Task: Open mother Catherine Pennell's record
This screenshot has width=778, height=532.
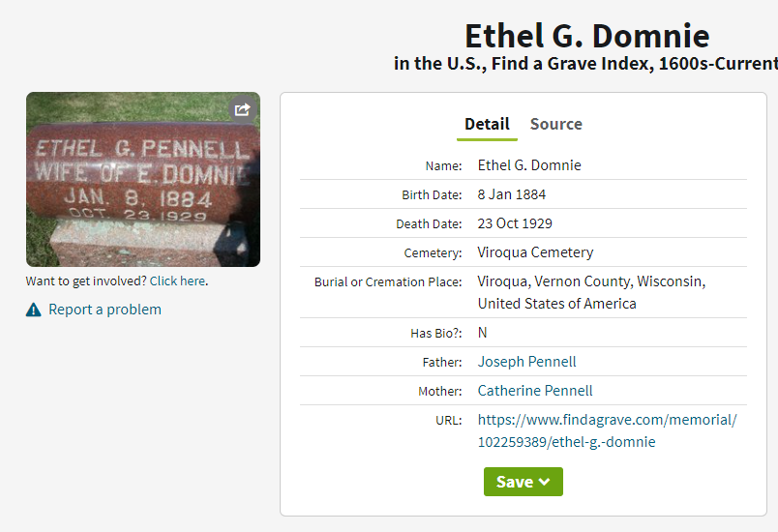Action: [535, 391]
